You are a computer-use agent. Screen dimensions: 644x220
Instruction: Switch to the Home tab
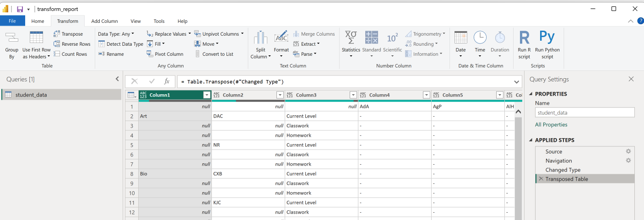(38, 21)
